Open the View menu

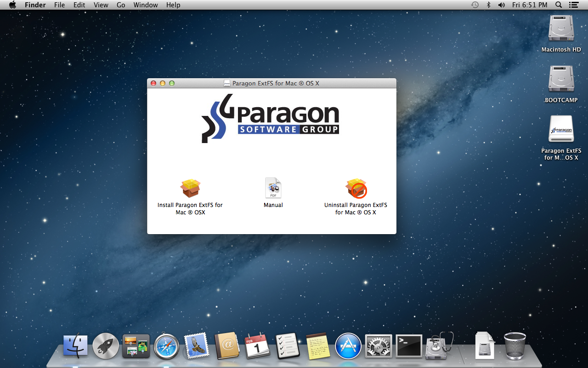point(101,5)
